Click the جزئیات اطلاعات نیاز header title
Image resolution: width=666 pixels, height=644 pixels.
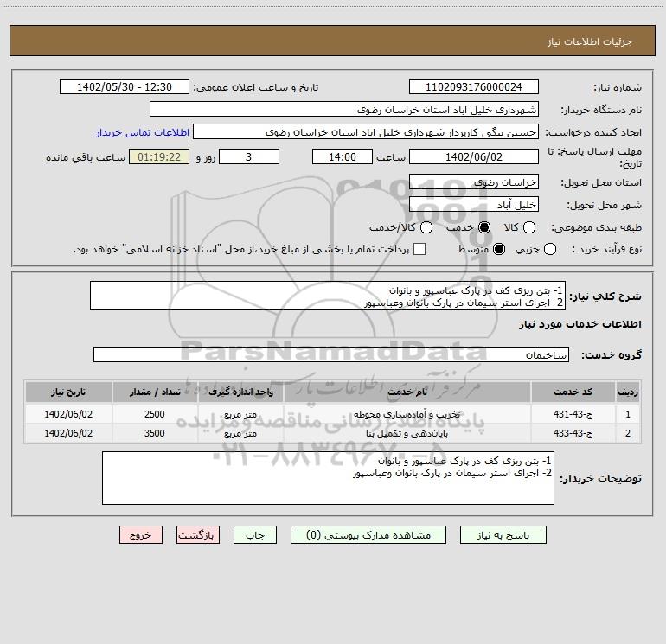click(x=590, y=41)
